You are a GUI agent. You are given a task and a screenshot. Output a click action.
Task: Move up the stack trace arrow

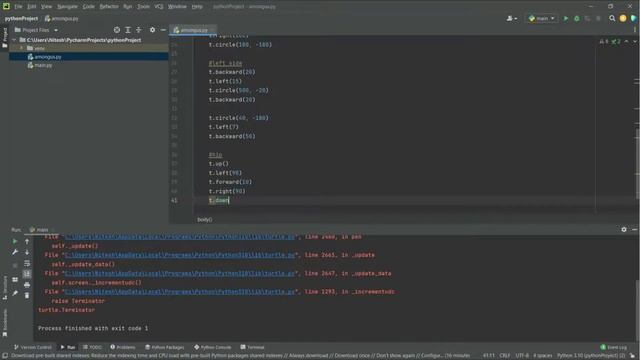[27, 241]
